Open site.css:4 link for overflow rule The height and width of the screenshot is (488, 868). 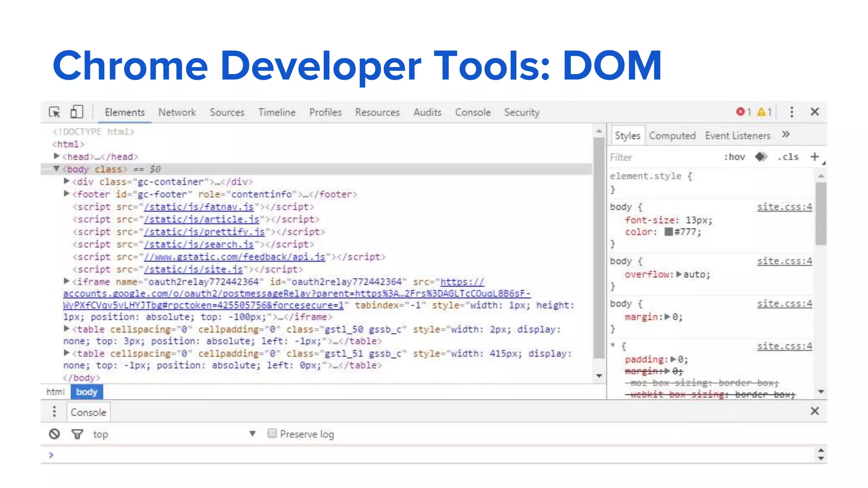tap(785, 261)
